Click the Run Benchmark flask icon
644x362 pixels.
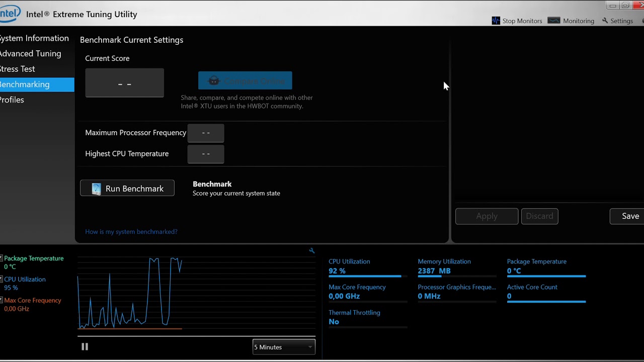tap(96, 189)
